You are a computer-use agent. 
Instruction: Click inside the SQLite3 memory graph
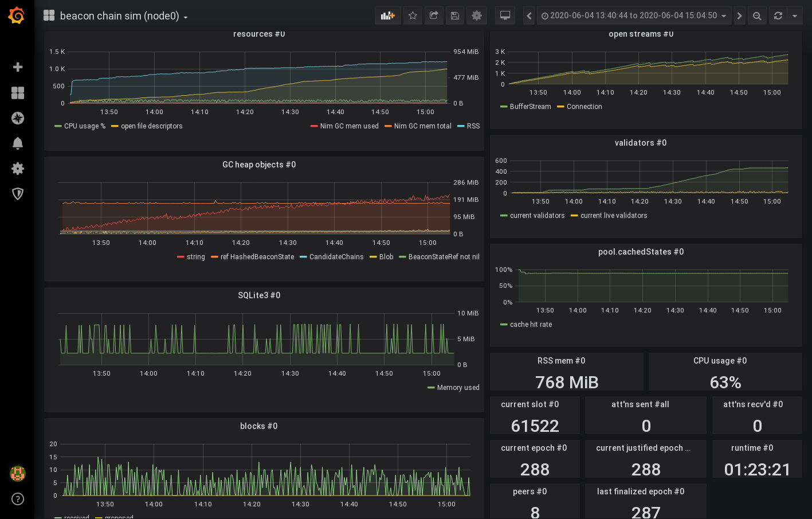click(x=257, y=339)
